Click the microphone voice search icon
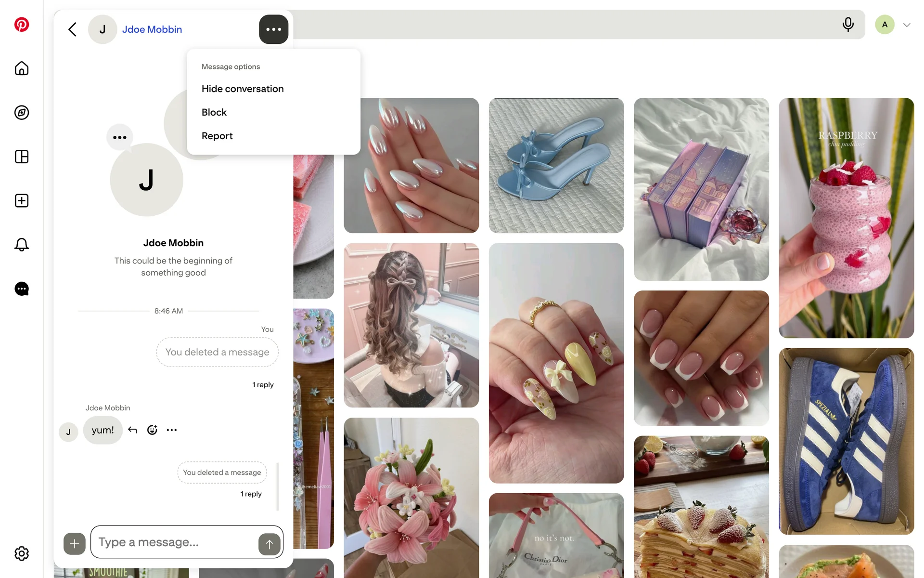Screen dimensions: 924x578 pos(848,25)
